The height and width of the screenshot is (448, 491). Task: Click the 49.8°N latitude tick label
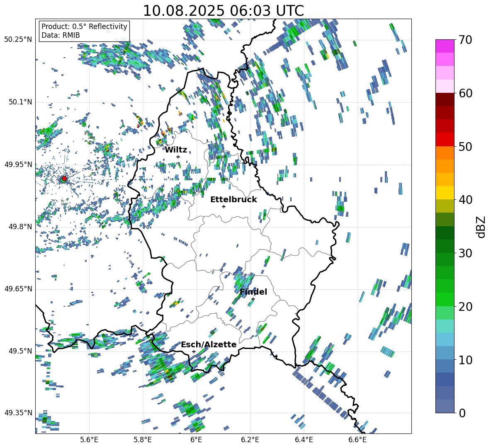point(20,227)
